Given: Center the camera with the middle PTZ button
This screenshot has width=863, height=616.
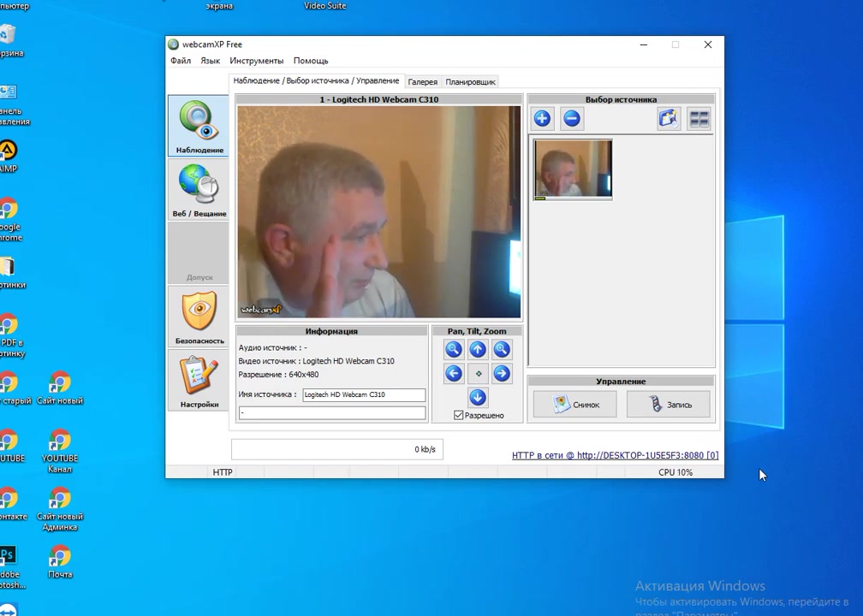Looking at the screenshot, I should 478,373.
